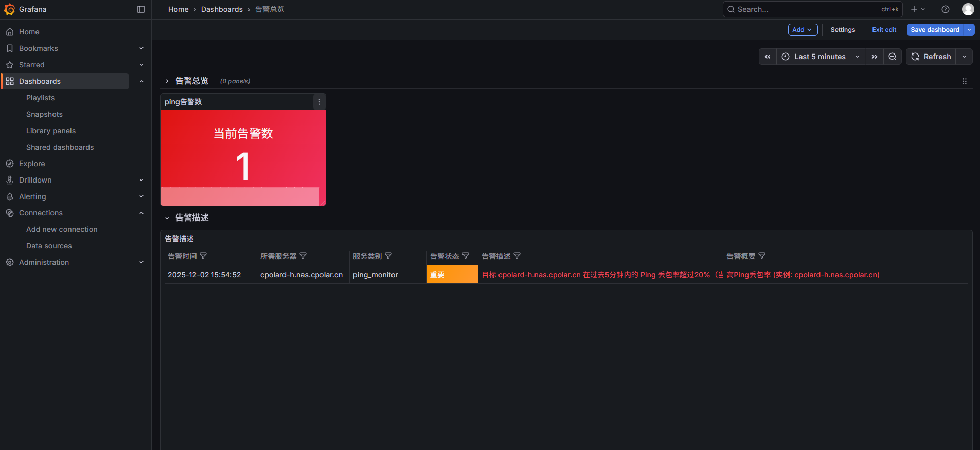This screenshot has width=980, height=450.
Task: Click the Grafana logo icon
Action: pos(9,9)
